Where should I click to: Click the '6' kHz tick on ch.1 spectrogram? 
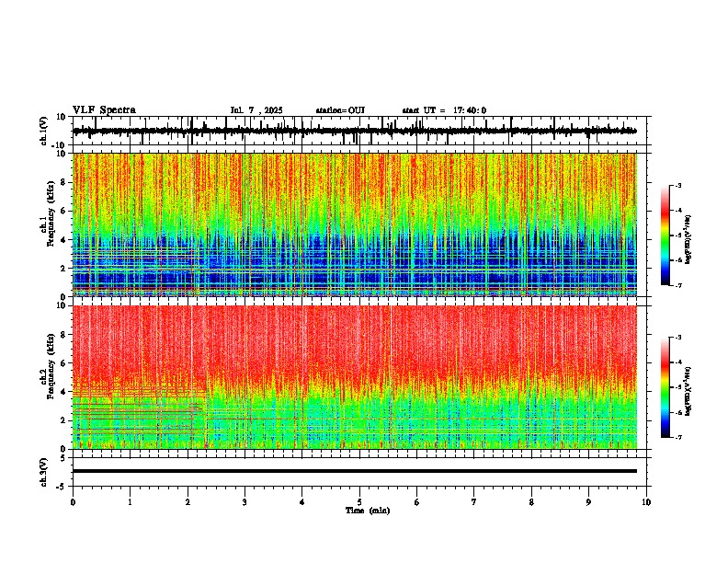pos(64,212)
